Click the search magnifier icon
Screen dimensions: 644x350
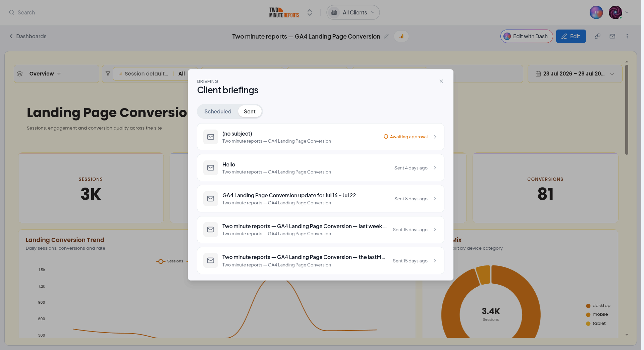pos(12,12)
